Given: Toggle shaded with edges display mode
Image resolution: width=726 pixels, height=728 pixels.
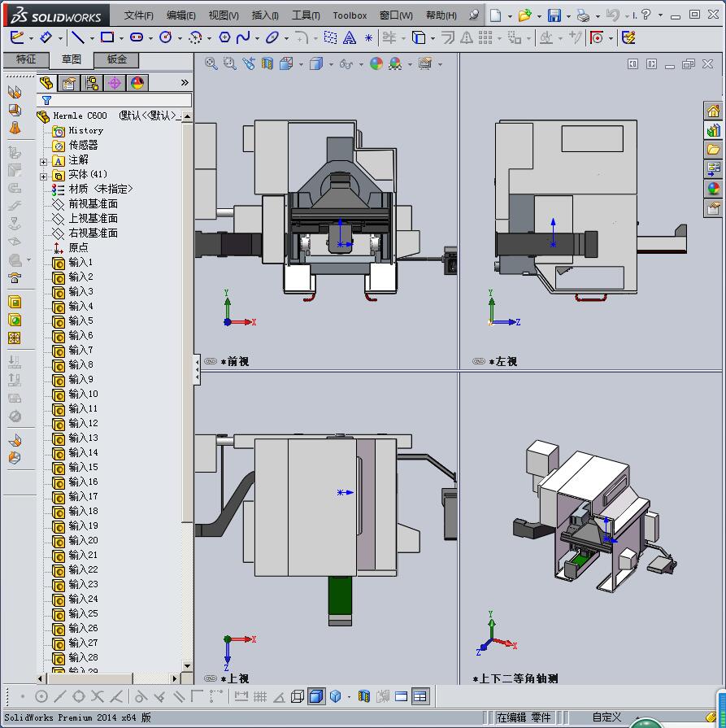Looking at the screenshot, I should (316, 696).
